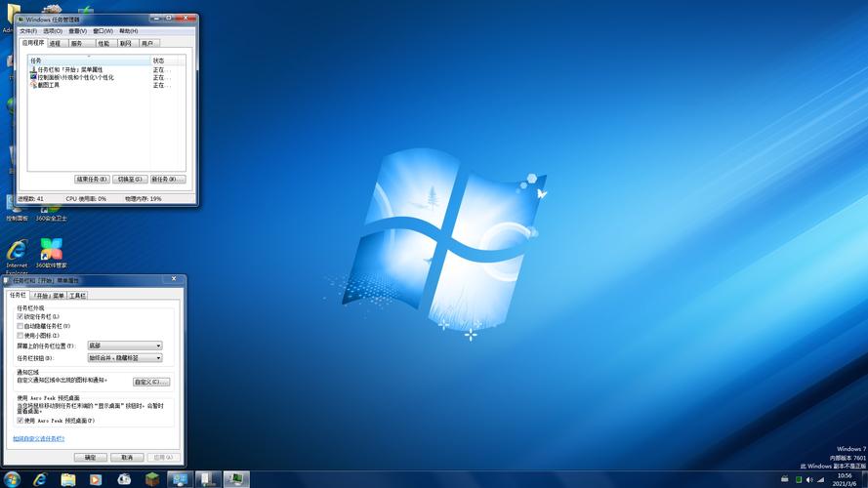This screenshot has width=868, height=488.
Task: Open 选项(O) menu in Task Manager
Action: tap(53, 31)
